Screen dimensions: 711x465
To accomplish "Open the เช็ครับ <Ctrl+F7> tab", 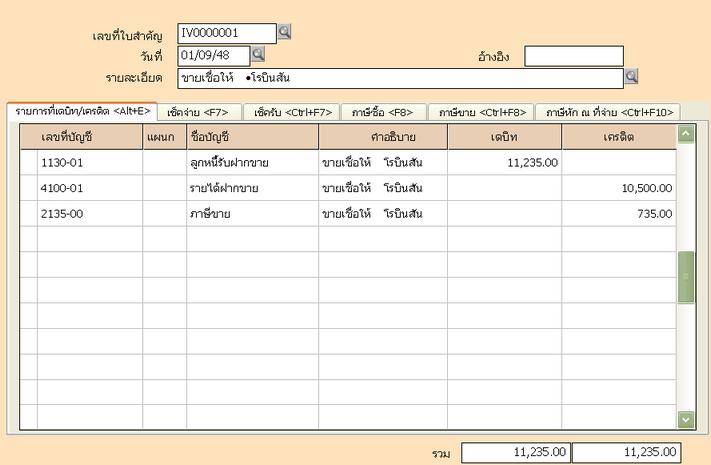I will (x=292, y=112).
